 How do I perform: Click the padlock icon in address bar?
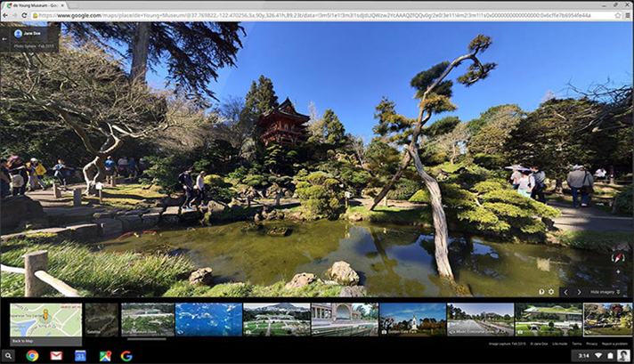pyautogui.click(x=36, y=15)
